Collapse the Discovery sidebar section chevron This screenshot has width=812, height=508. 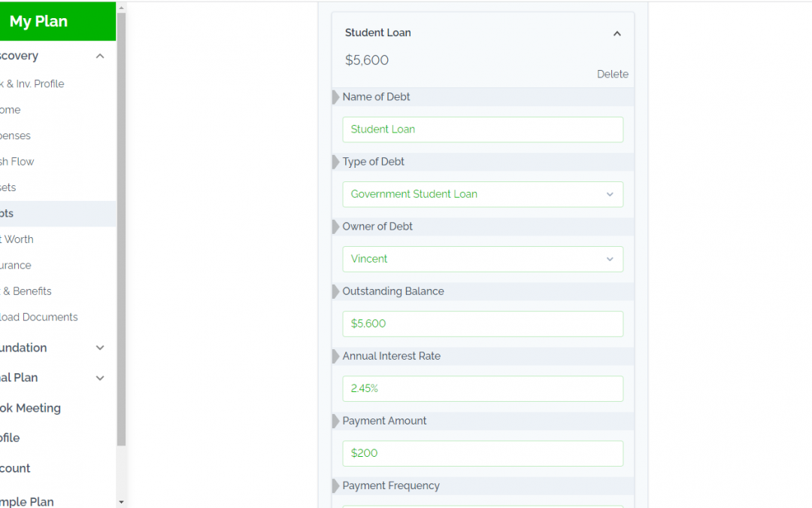(x=100, y=56)
